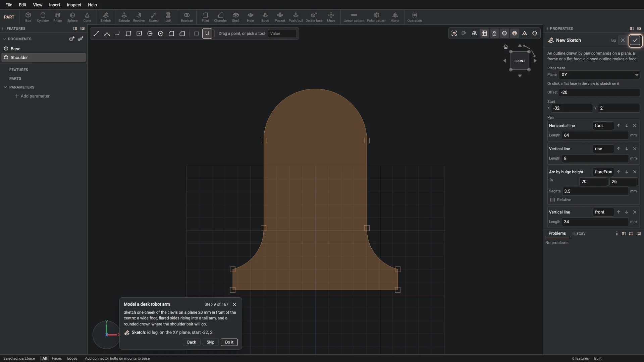The width and height of the screenshot is (644, 362).
Task: Collapse the DOCUMENTS section
Action: coord(5,39)
